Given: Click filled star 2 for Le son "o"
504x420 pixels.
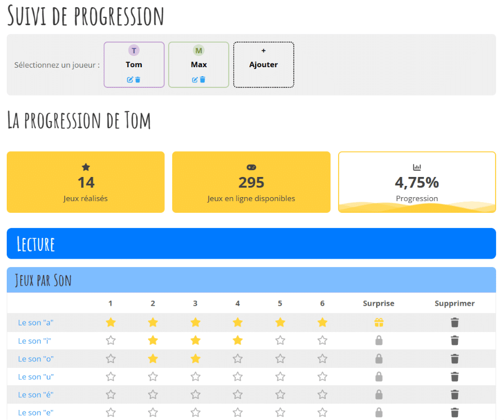Looking at the screenshot, I should point(153,358).
